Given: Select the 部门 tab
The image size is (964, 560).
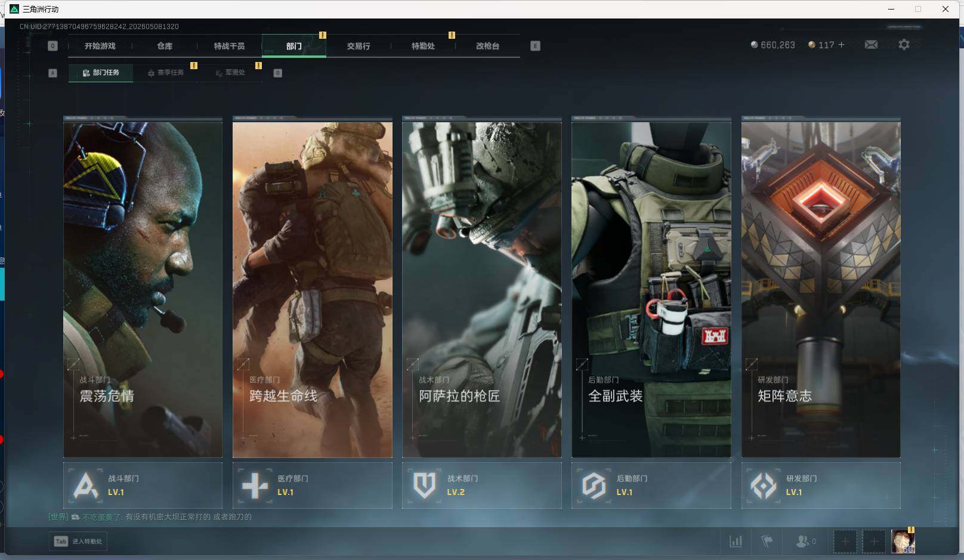Looking at the screenshot, I should pyautogui.click(x=293, y=46).
